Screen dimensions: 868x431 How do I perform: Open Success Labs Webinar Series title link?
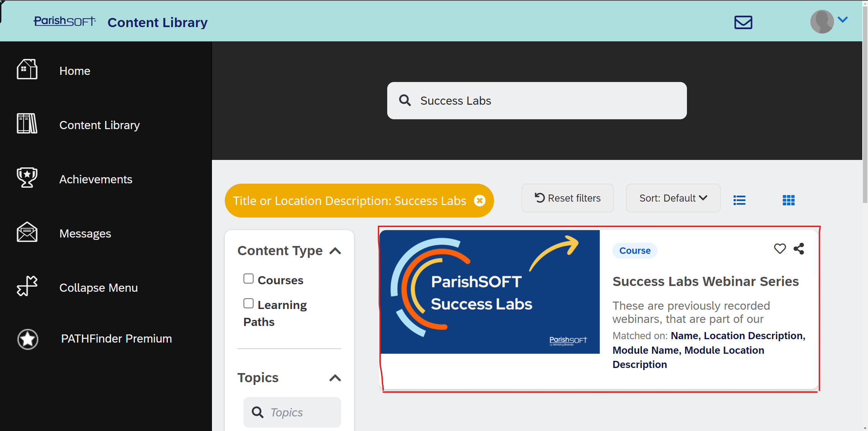click(x=705, y=281)
